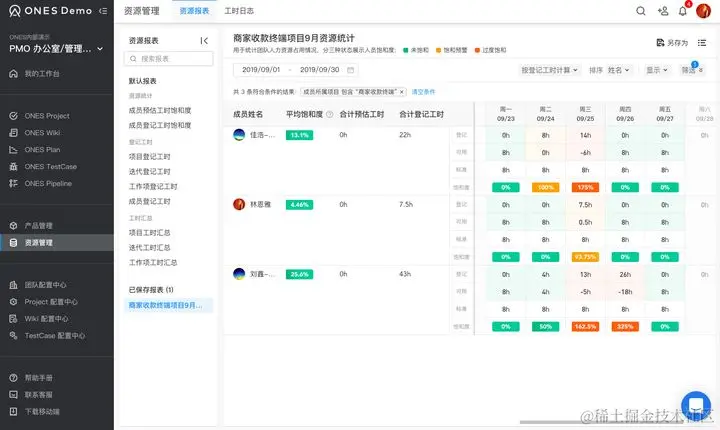Click 清空条件 link
720x430 pixels.
(423, 92)
